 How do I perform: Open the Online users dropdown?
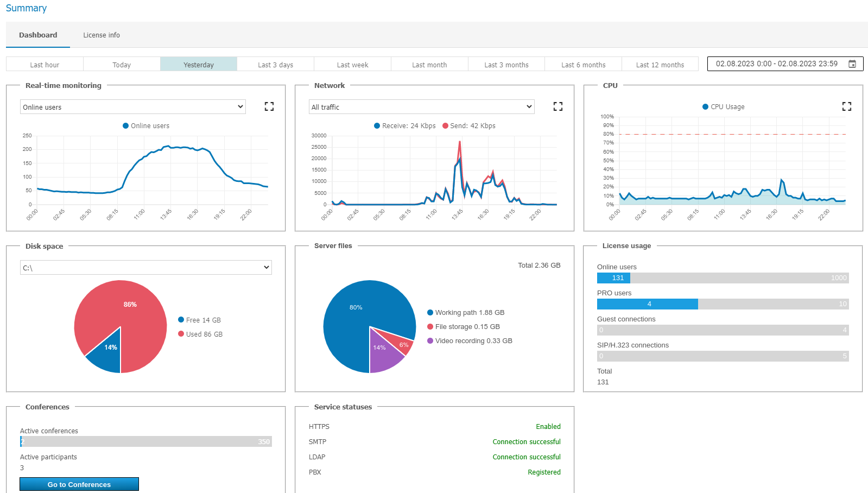133,107
